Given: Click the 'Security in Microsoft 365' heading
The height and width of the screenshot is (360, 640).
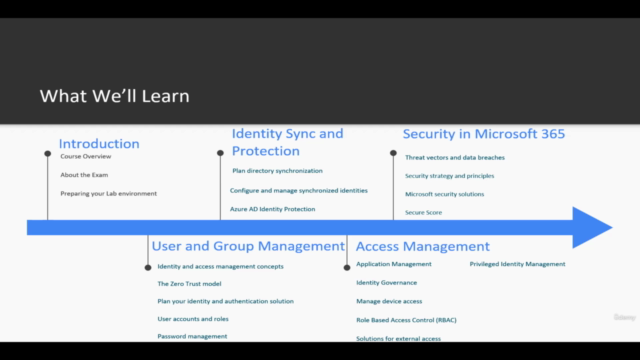Looking at the screenshot, I should (484, 134).
